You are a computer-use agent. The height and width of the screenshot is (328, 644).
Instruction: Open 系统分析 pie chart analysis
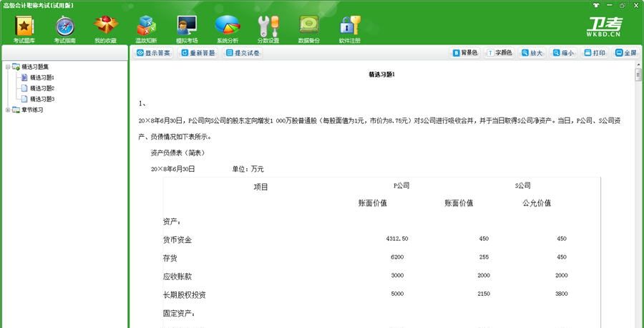[x=228, y=29]
